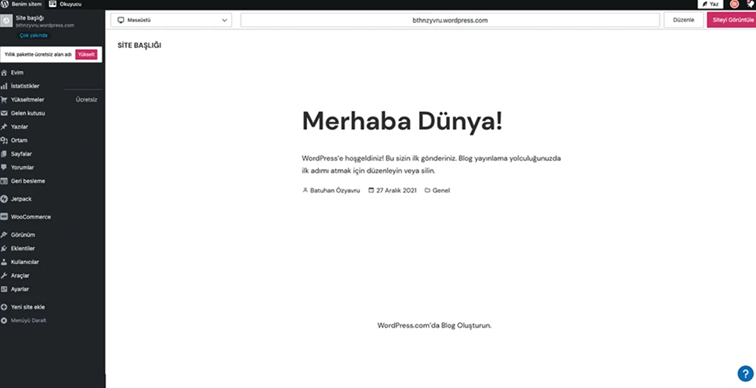Screen dimensions: 756x388
Task: Click the Yazılar pin icon
Action: tap(4, 127)
